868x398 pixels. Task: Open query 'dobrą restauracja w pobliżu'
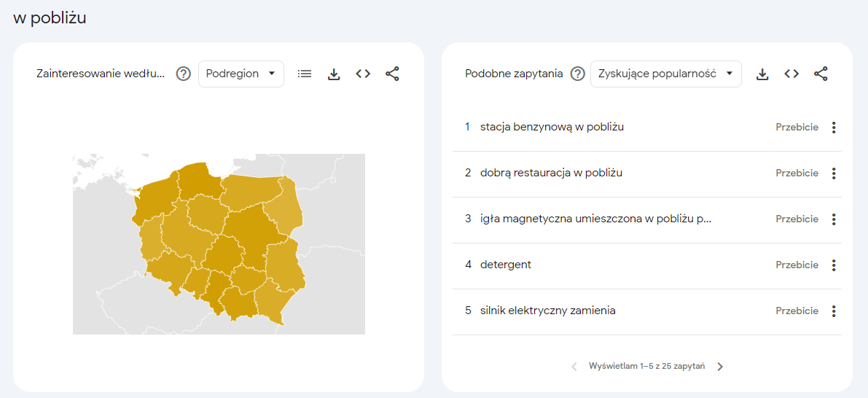coord(552,173)
